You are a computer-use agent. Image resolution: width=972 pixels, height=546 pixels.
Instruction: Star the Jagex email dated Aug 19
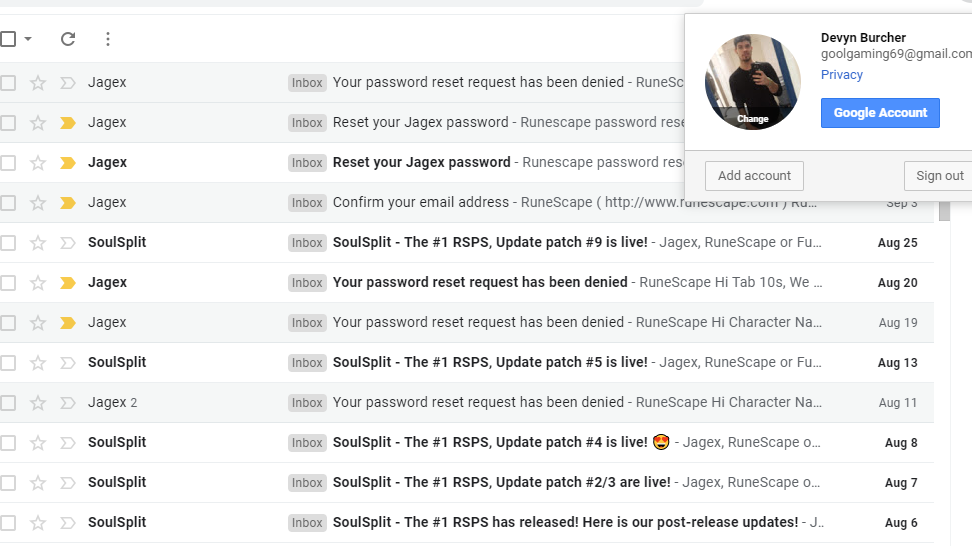click(38, 322)
